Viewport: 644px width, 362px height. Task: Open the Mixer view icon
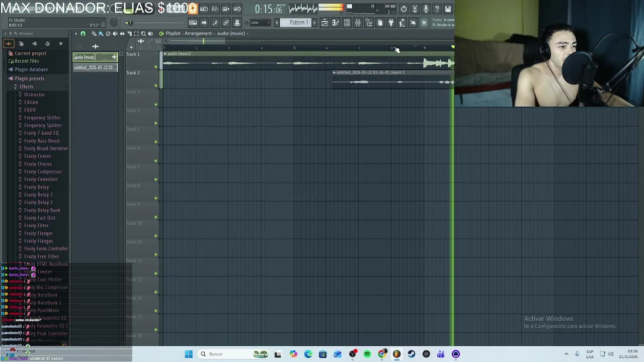(x=358, y=23)
